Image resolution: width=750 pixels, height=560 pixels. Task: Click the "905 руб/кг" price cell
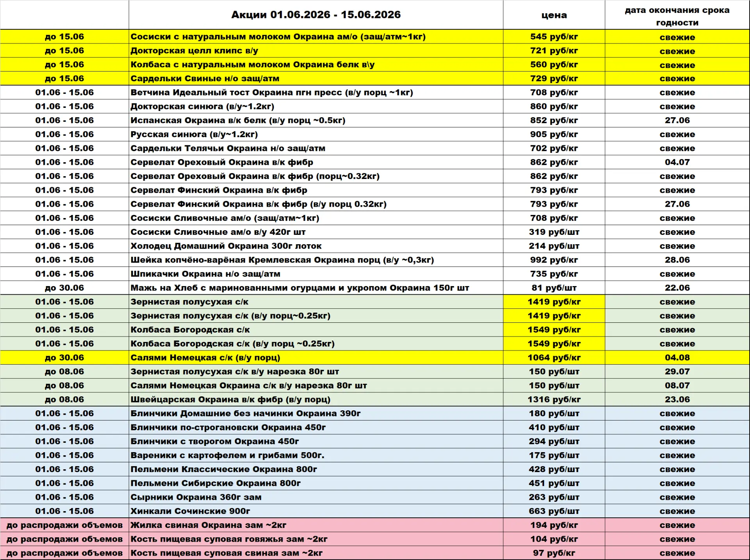(x=554, y=134)
